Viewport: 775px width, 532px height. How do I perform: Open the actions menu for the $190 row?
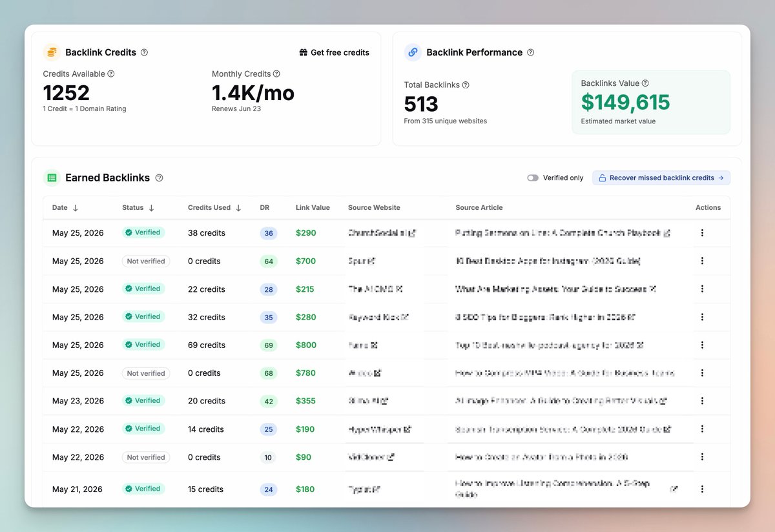tap(702, 429)
